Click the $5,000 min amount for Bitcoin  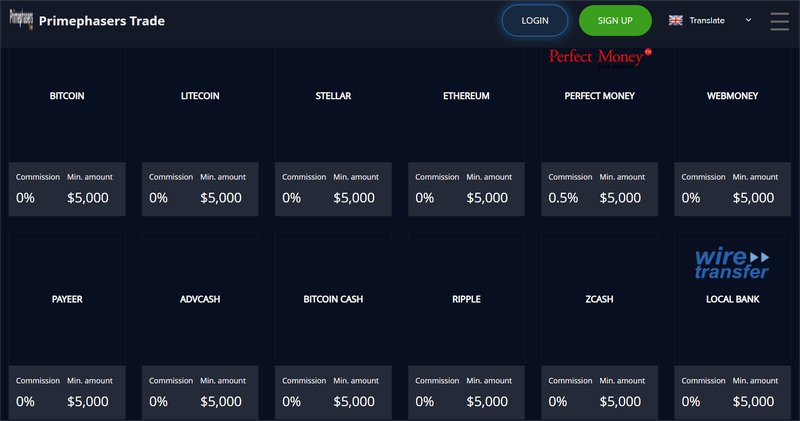pos(88,198)
